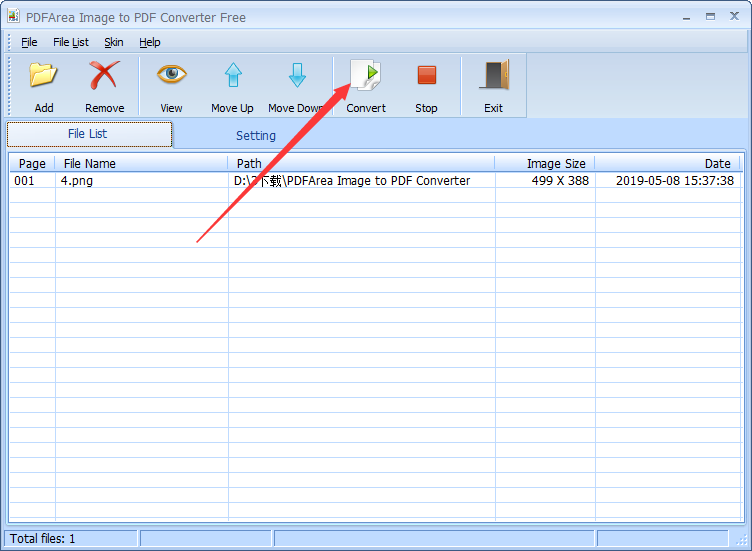Sort by the Date column header
Viewport: 752px width, 551px height.
pos(669,164)
